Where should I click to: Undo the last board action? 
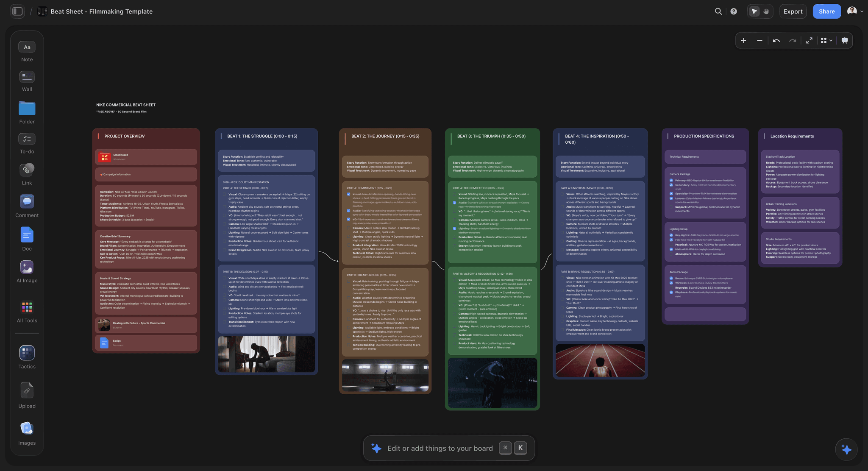tap(776, 40)
